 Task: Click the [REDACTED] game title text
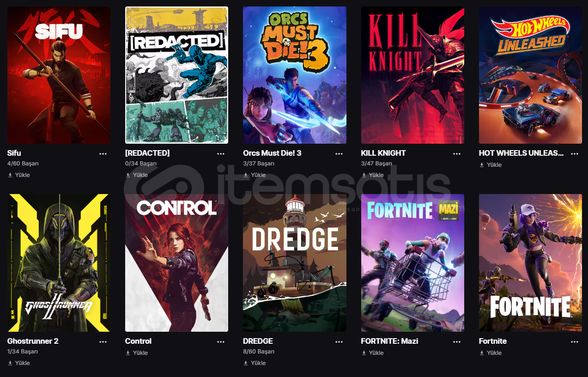click(147, 153)
